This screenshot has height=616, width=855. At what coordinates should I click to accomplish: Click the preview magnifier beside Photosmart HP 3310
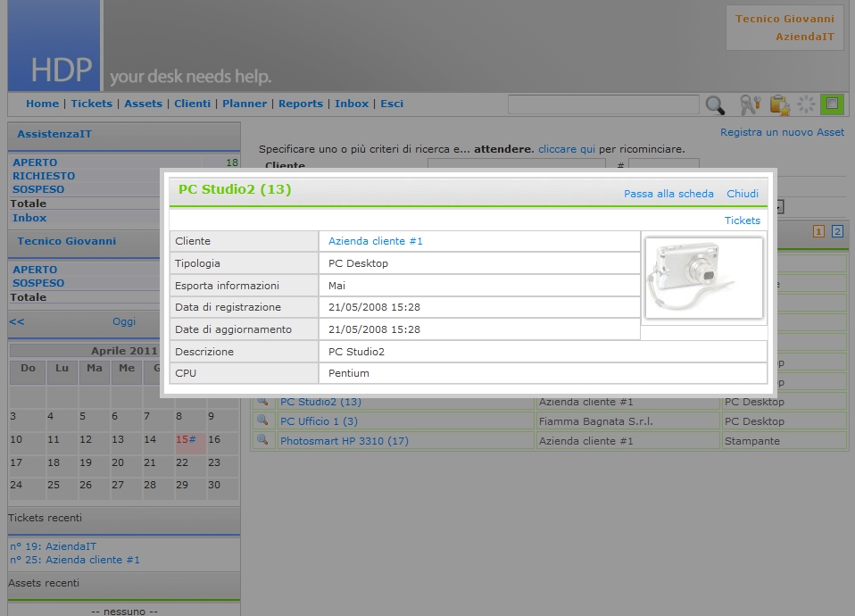coord(262,440)
